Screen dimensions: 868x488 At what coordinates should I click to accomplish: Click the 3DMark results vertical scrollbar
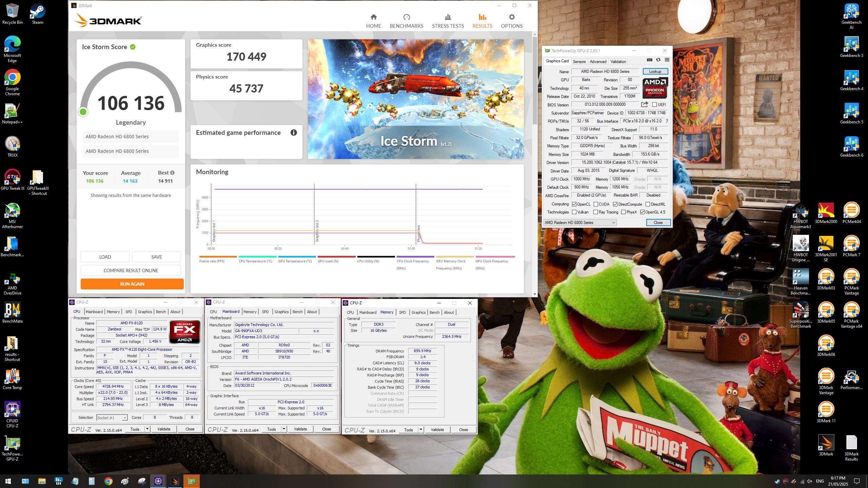[x=535, y=80]
